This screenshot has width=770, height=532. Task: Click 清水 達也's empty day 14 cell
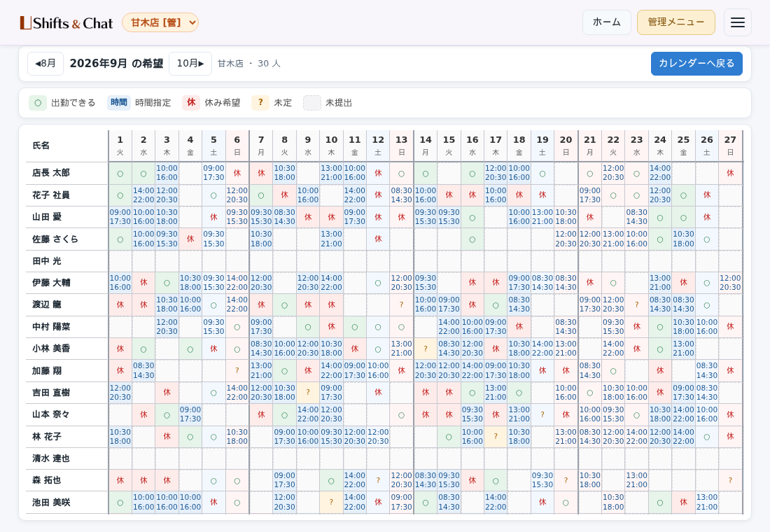pos(426,458)
